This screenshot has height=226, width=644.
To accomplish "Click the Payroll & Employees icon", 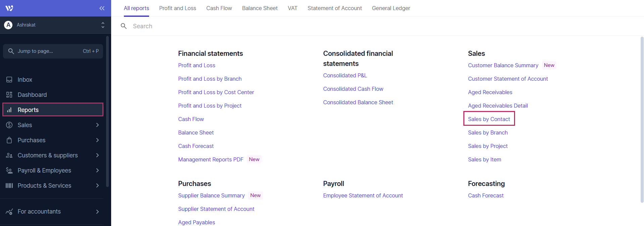I will pos(9,171).
